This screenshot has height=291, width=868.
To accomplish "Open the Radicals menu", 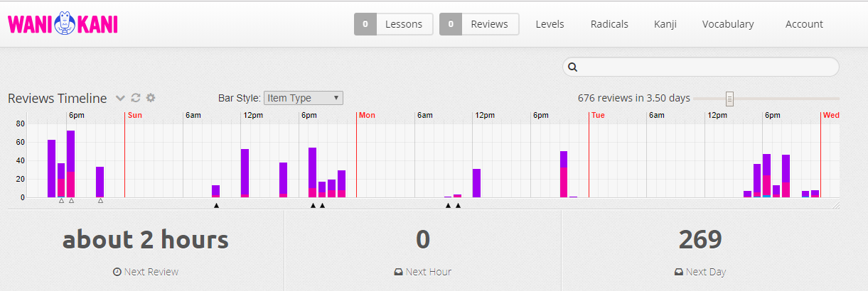I will coord(609,24).
